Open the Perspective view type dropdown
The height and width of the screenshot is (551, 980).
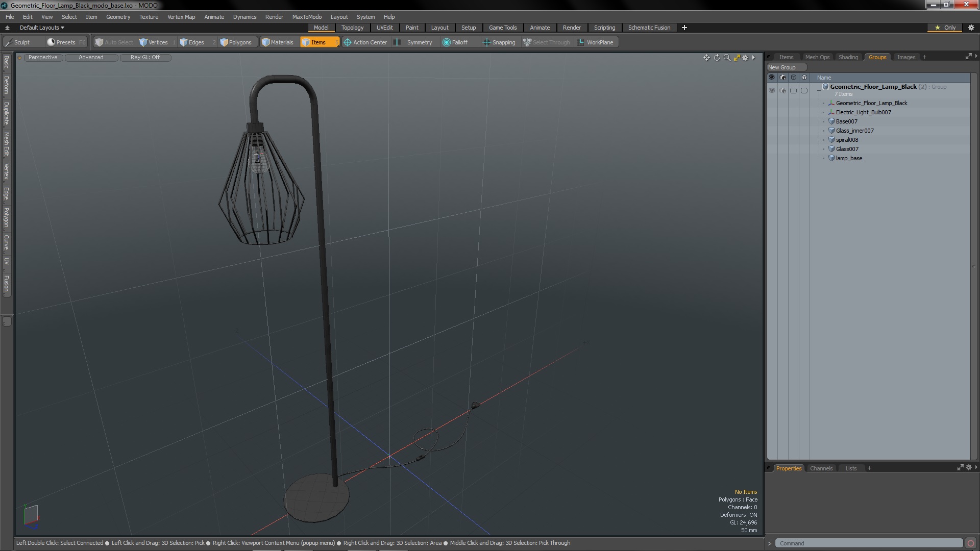coord(43,58)
